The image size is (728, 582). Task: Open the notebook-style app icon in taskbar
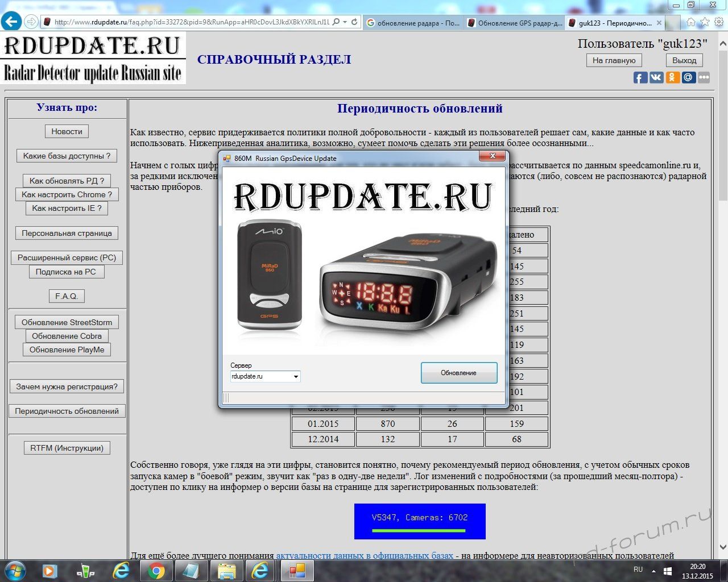(x=191, y=571)
